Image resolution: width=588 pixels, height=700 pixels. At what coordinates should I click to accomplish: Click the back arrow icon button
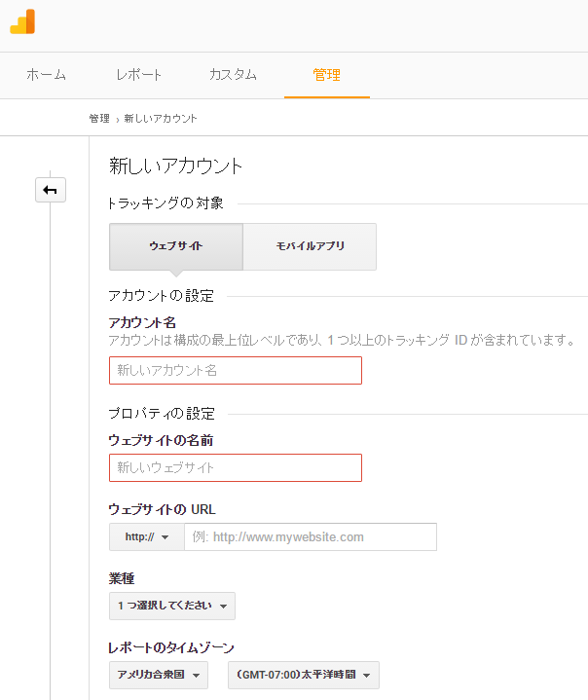51,190
